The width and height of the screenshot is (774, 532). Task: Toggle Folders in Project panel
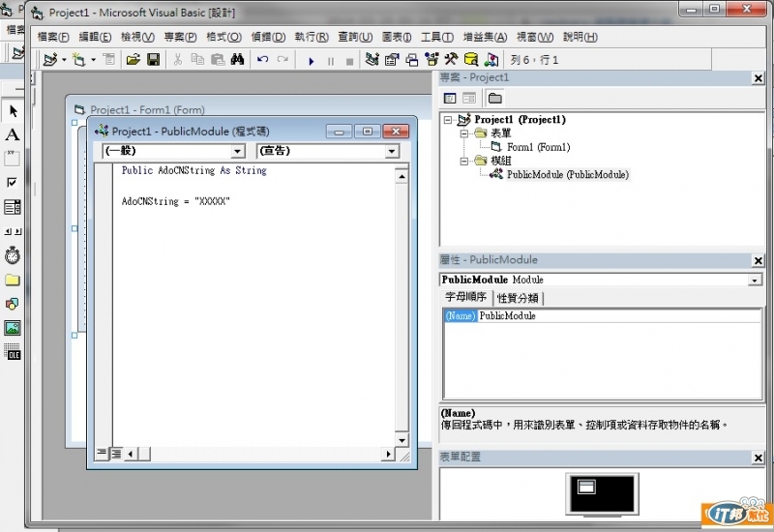tap(495, 98)
